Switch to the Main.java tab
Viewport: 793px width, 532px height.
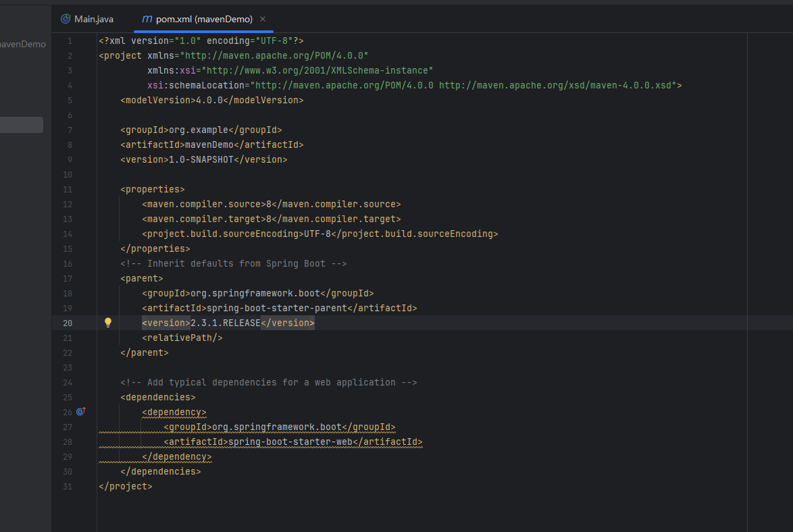(x=93, y=19)
